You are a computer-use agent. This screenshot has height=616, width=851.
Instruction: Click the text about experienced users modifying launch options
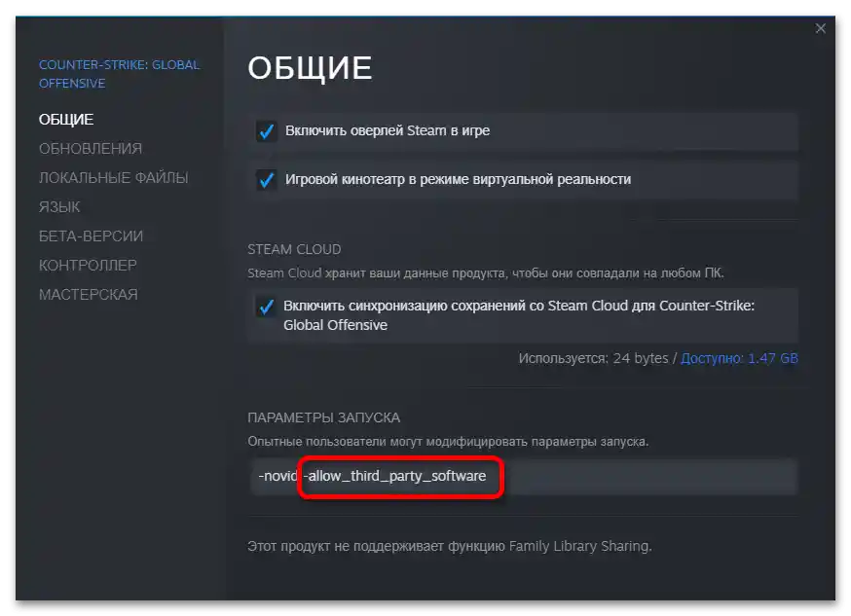tap(448, 442)
